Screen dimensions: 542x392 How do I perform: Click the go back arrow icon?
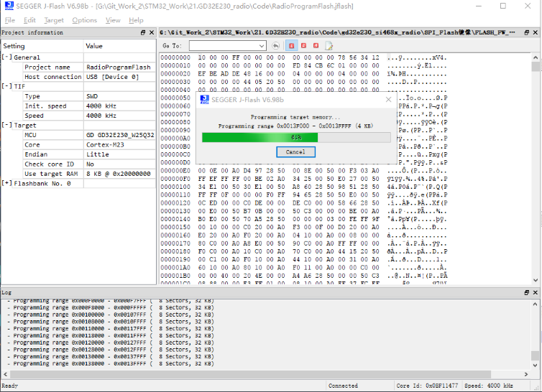click(x=275, y=45)
